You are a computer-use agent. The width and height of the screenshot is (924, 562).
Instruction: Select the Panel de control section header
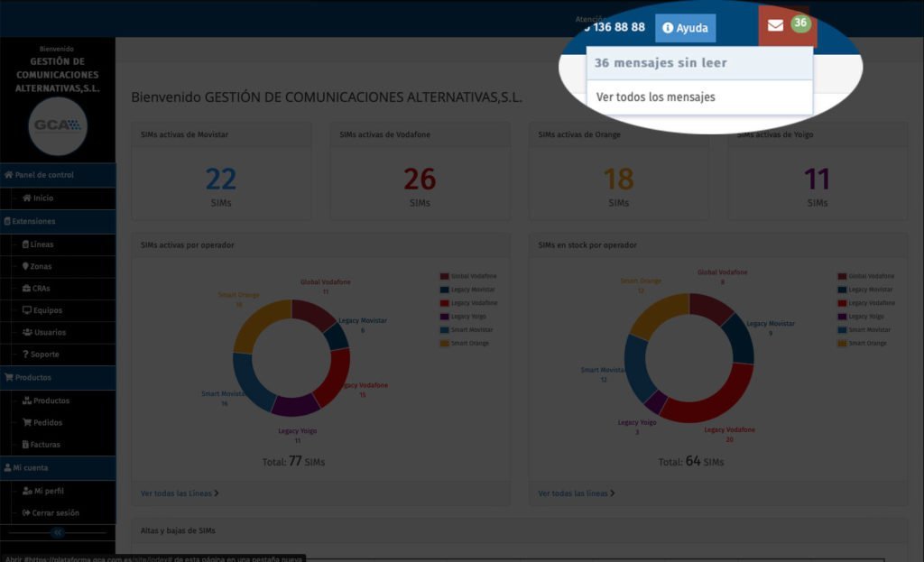(x=58, y=175)
